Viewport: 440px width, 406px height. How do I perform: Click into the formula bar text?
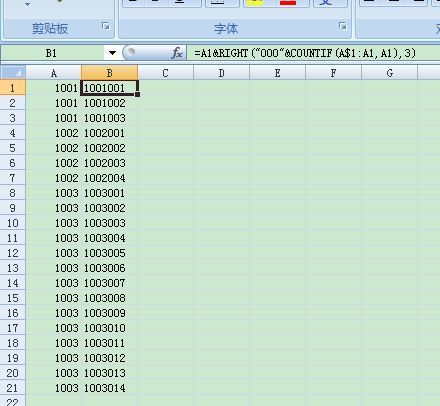305,53
